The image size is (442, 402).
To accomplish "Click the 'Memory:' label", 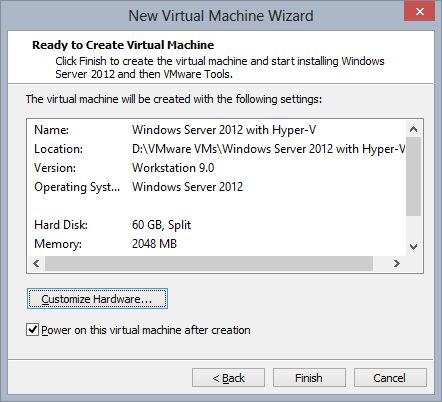I will tap(58, 244).
